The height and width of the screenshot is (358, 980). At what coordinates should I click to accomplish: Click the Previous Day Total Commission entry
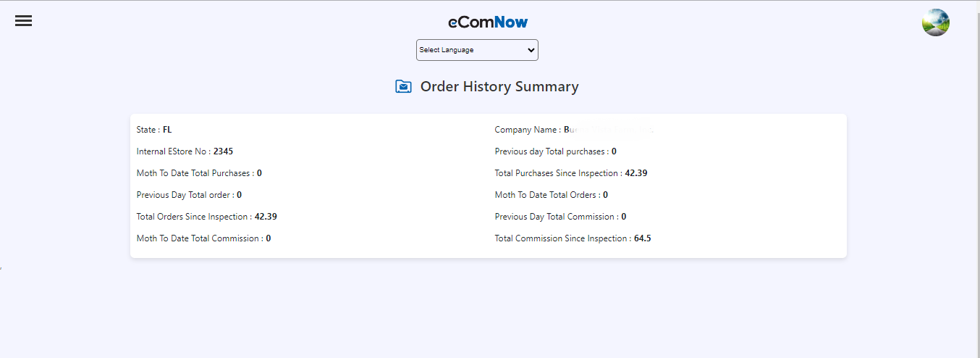560,217
